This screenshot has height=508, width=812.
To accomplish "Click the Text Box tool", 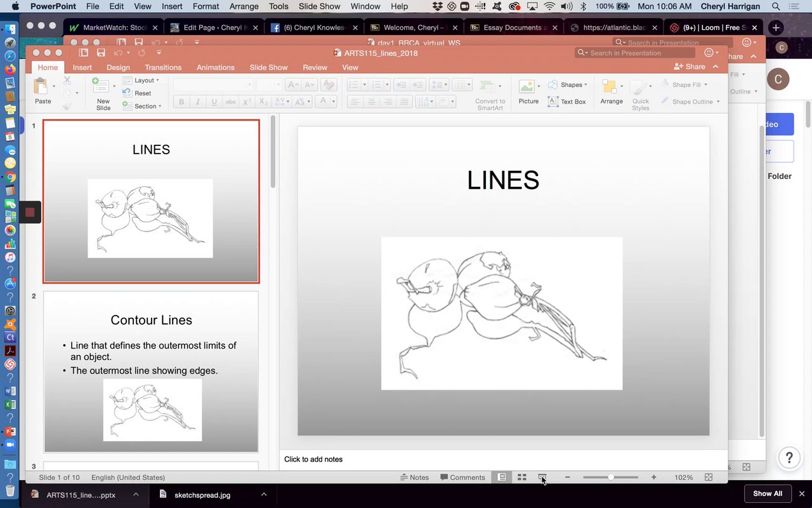I will (566, 102).
